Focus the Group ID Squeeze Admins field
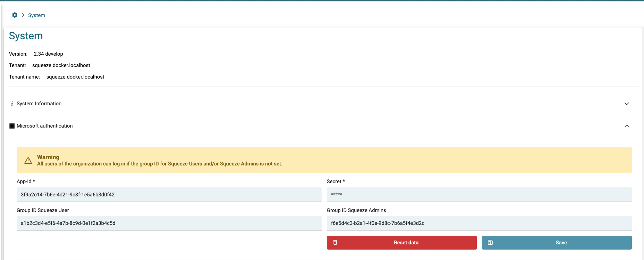Viewport: 644px width, 260px height. [479, 223]
